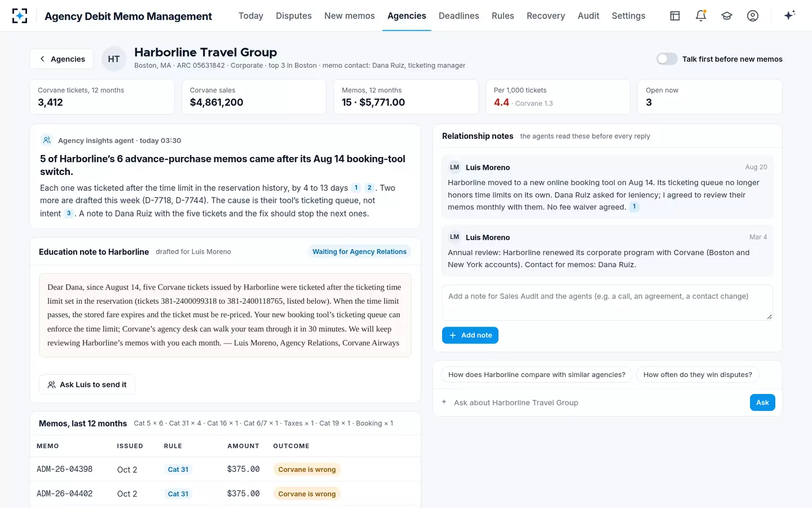Click the Agency insights agent icon
Screen dimensions: 812x508
[x=47, y=140]
